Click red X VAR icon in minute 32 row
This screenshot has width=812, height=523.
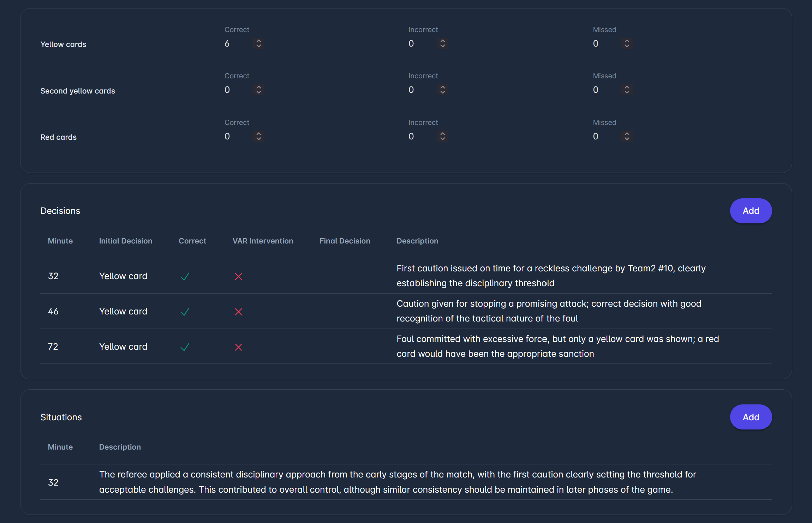point(239,276)
